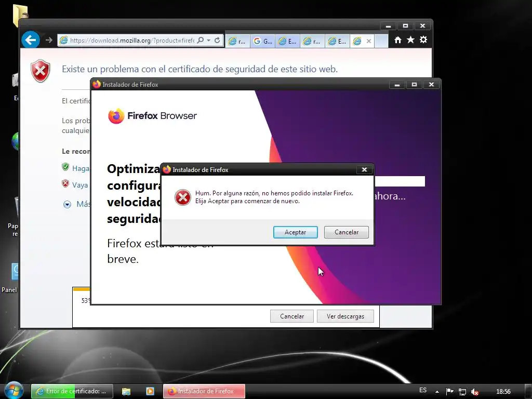Screen dimensions: 532x399
Task: Switch to the fifth IE tab labeled E...
Action: tap(338, 41)
